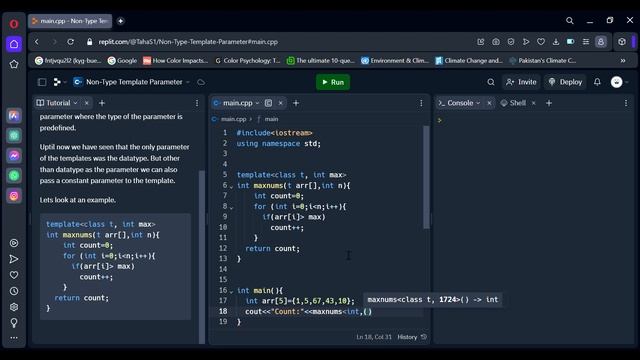Open the How Color Impacts bookmark
Screen dimensions: 640x360
176,60
